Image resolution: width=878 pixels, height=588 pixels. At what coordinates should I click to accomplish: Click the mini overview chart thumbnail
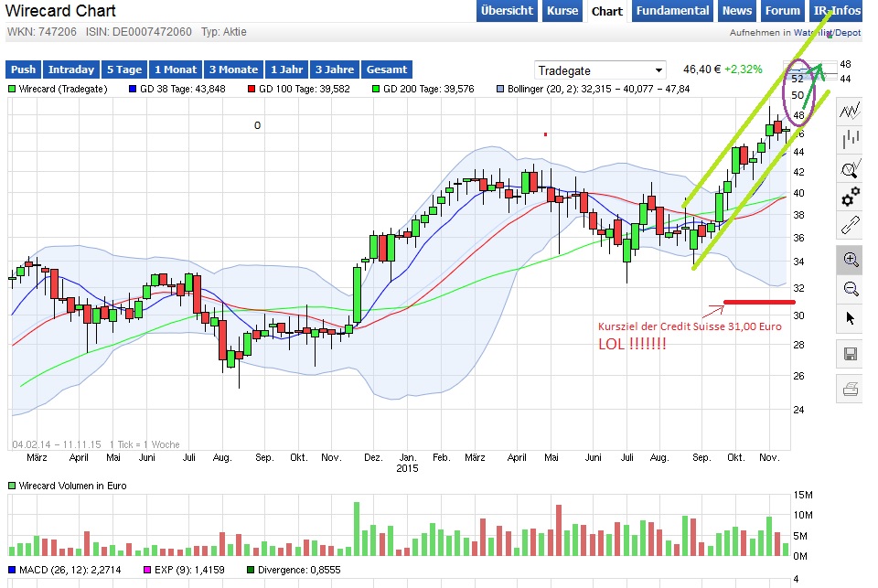point(810,71)
